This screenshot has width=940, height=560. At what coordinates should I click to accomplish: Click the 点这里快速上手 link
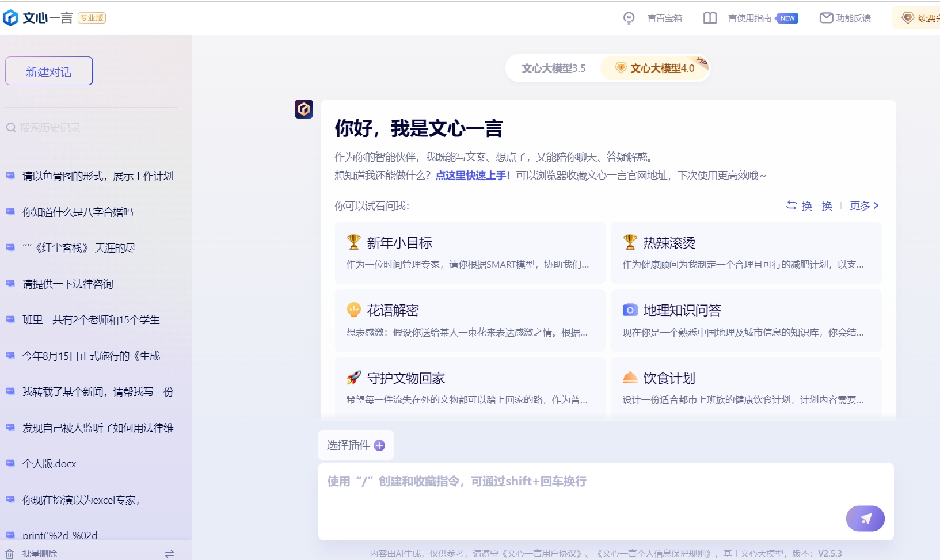coord(473,176)
